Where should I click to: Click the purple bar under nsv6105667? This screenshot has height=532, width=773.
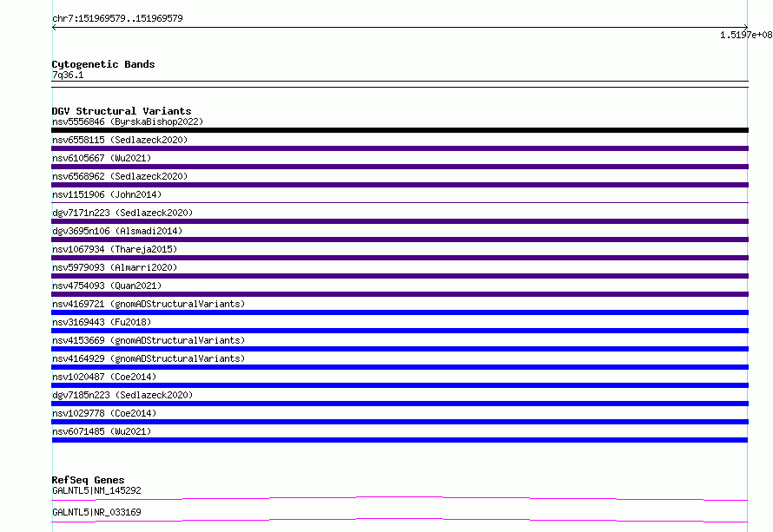tap(400, 167)
